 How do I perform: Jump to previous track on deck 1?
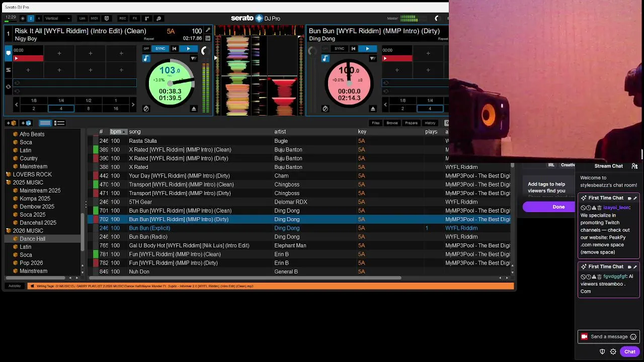tap(174, 49)
